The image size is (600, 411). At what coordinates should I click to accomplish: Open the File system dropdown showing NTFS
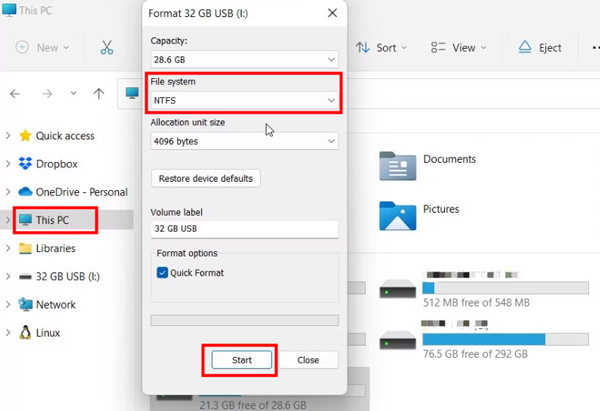pos(244,100)
